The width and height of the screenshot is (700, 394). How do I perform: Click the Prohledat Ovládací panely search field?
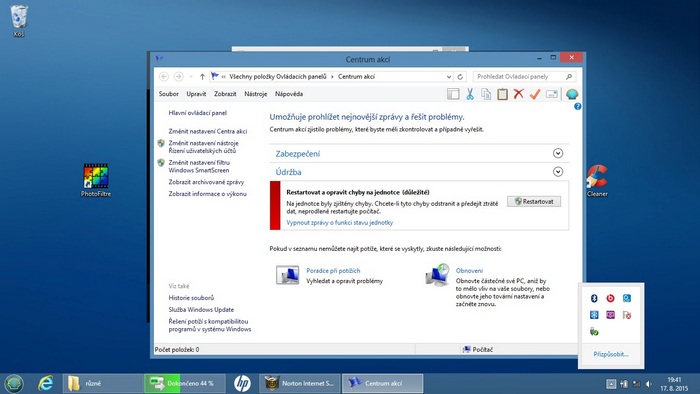click(524, 77)
